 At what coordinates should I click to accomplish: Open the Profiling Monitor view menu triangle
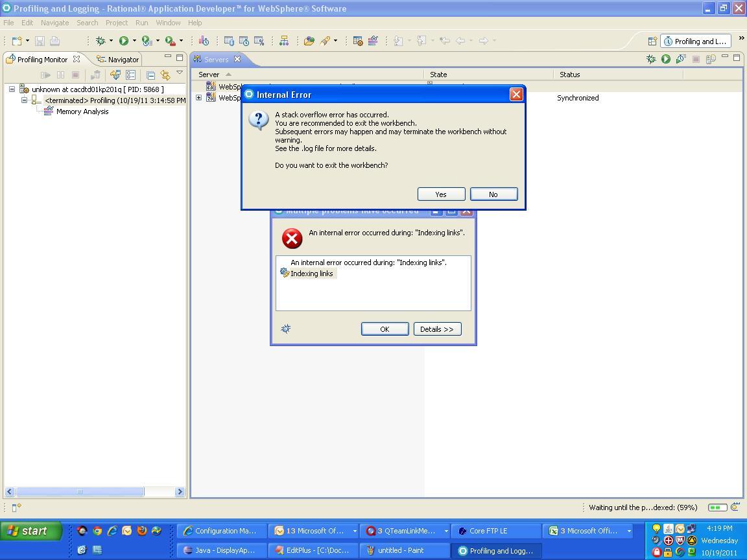pos(180,73)
